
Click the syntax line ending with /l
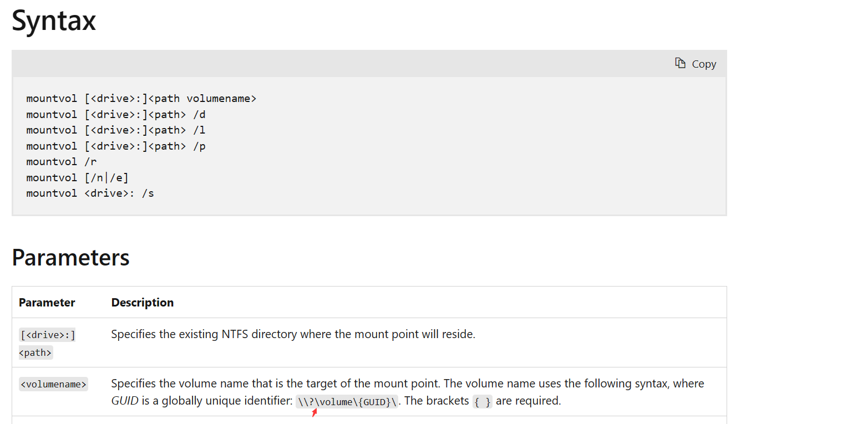click(x=115, y=130)
